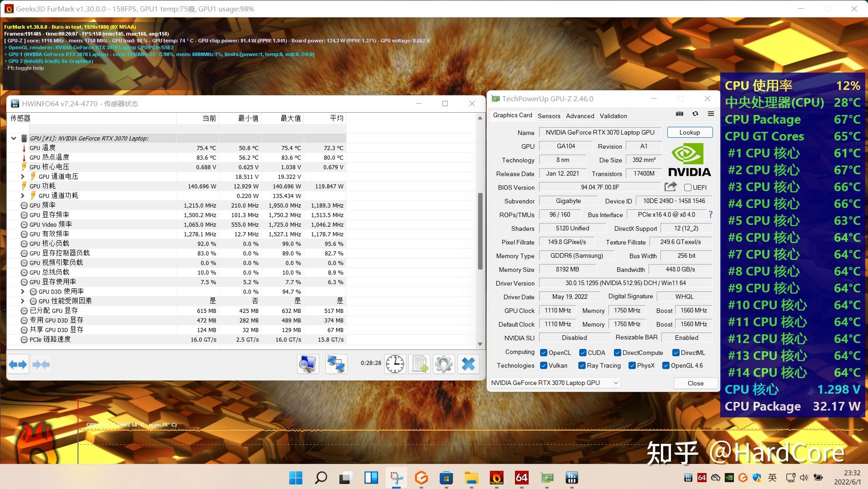The height and width of the screenshot is (489, 868).
Task: Collapse the GPU [#1] RTX 3070 Laptop group
Action: (x=14, y=138)
